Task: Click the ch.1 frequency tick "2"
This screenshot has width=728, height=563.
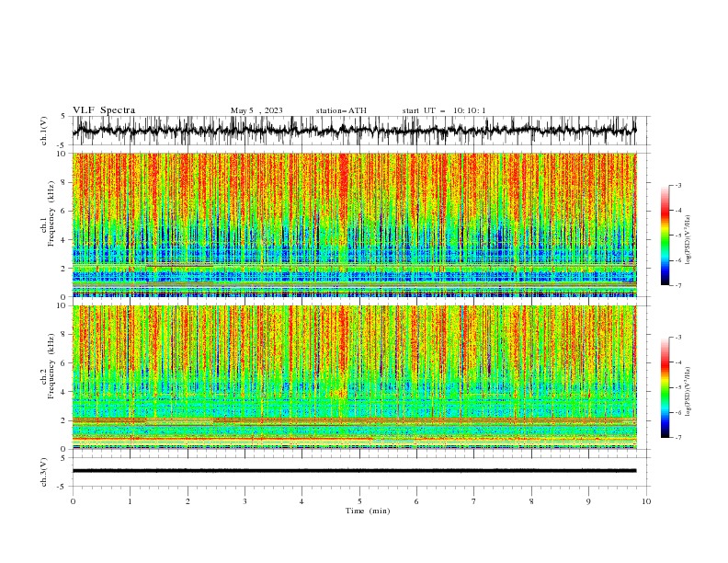Action: click(63, 268)
